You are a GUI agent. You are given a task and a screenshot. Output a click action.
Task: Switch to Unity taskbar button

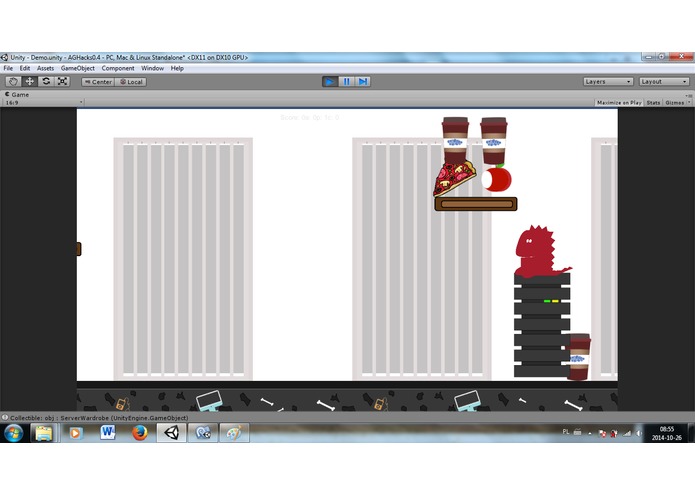coord(171,433)
